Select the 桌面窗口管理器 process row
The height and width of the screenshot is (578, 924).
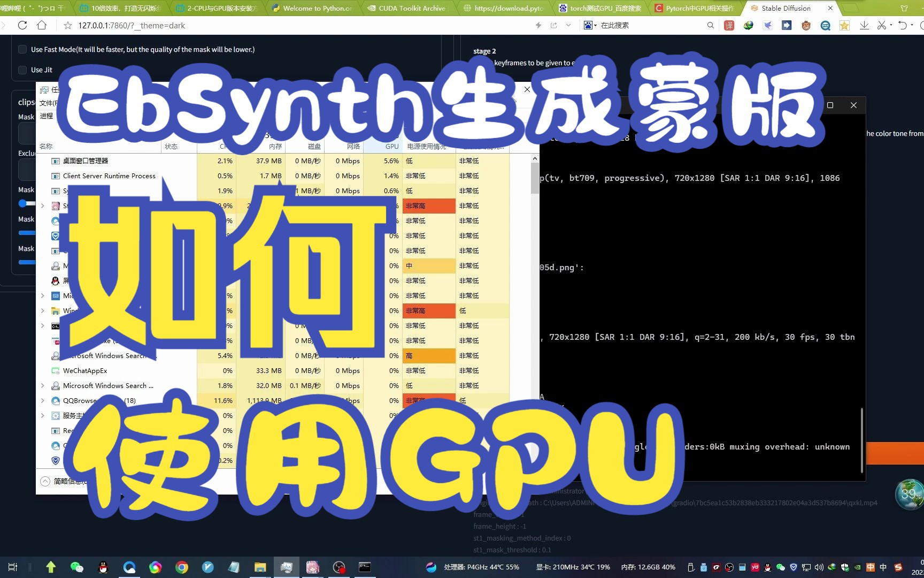[x=273, y=161]
